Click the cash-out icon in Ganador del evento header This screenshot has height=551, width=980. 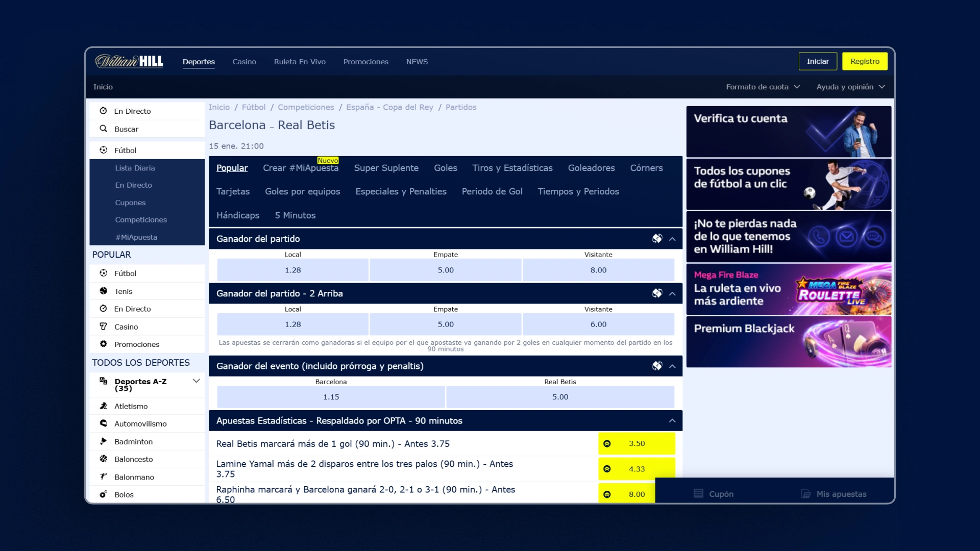pyautogui.click(x=657, y=366)
